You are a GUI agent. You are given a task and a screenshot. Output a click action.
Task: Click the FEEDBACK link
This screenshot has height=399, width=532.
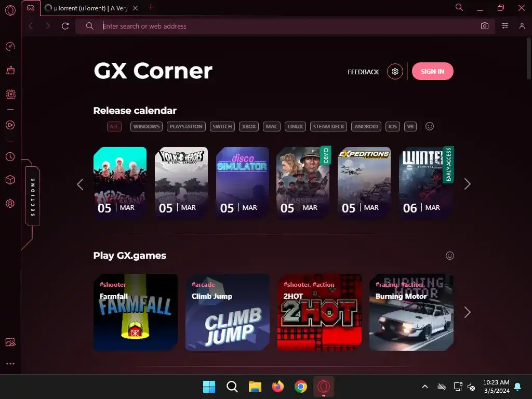[x=363, y=72]
